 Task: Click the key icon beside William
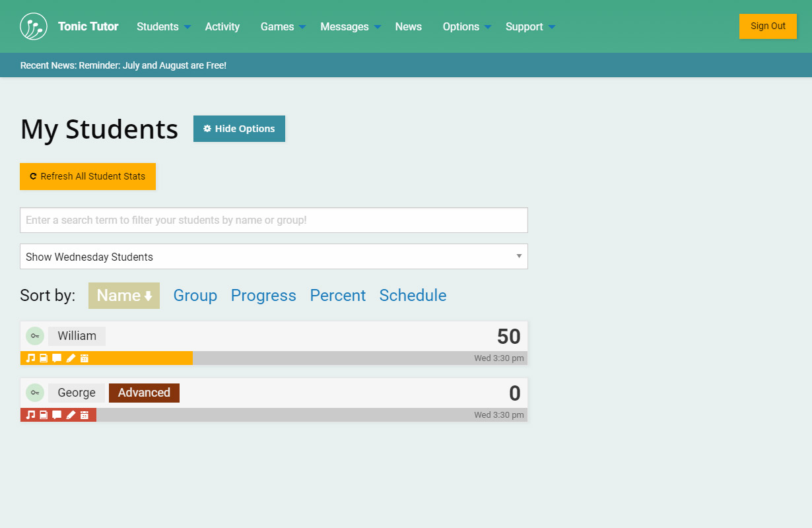pos(35,336)
